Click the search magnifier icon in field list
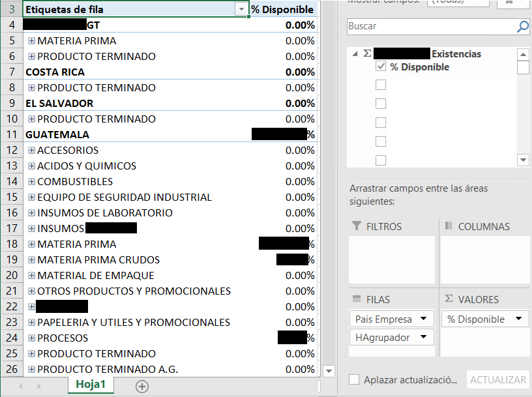 522,26
